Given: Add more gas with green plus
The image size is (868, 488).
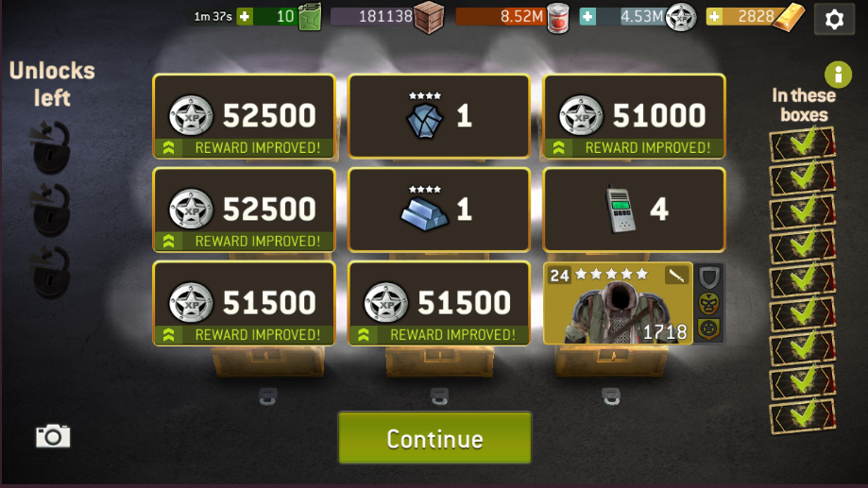Looking at the screenshot, I should 244,17.
